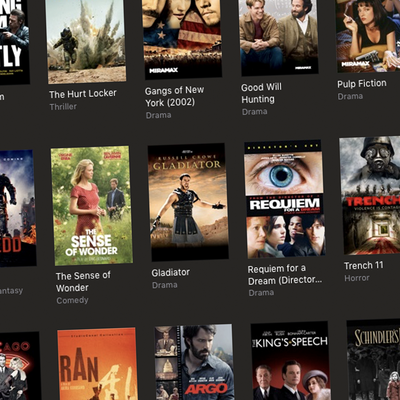Click 'Horror' genre under Trench 11
Screen dimensions: 400x400
pyautogui.click(x=357, y=278)
